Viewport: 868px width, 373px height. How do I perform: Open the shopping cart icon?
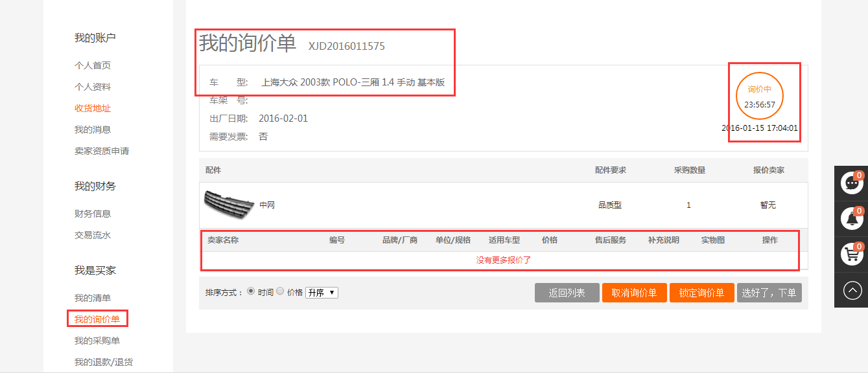click(x=851, y=254)
